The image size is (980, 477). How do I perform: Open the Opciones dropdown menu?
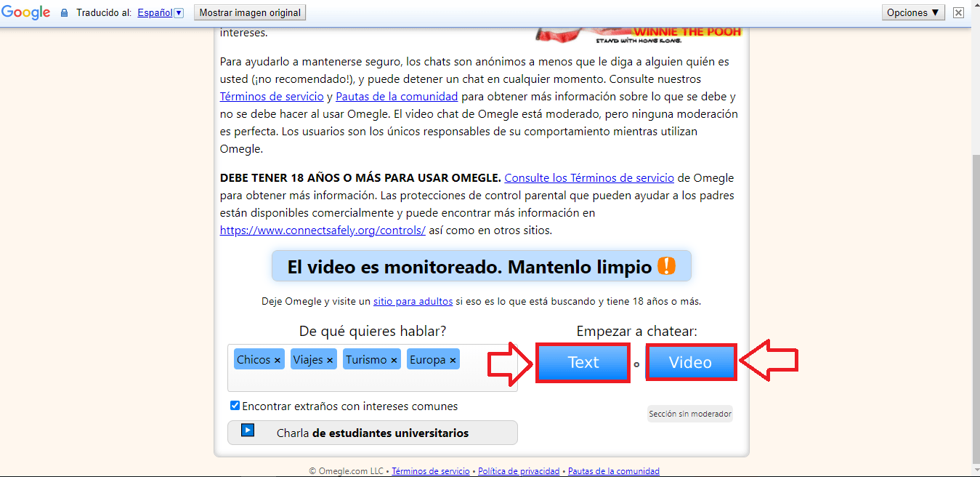tap(913, 12)
